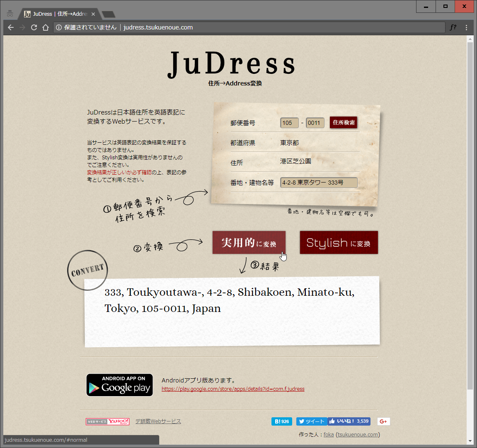Click the f? extension icon
This screenshot has height=448, width=477.
tap(453, 27)
